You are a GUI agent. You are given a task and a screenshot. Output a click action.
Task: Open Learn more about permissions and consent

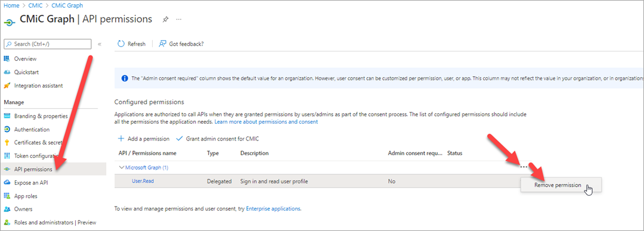(266, 122)
